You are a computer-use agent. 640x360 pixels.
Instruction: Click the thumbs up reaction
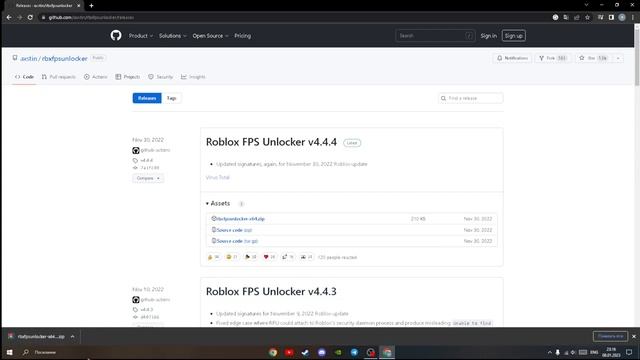click(x=213, y=257)
